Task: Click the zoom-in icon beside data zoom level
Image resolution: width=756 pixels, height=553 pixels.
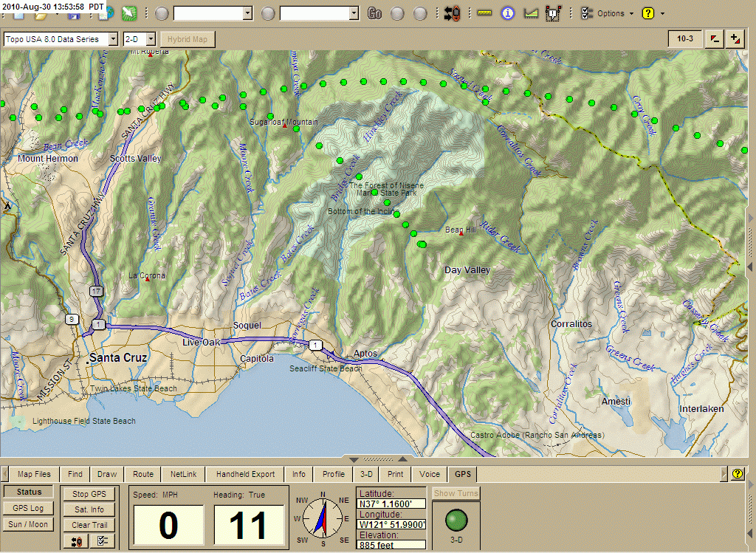Action: pos(735,38)
